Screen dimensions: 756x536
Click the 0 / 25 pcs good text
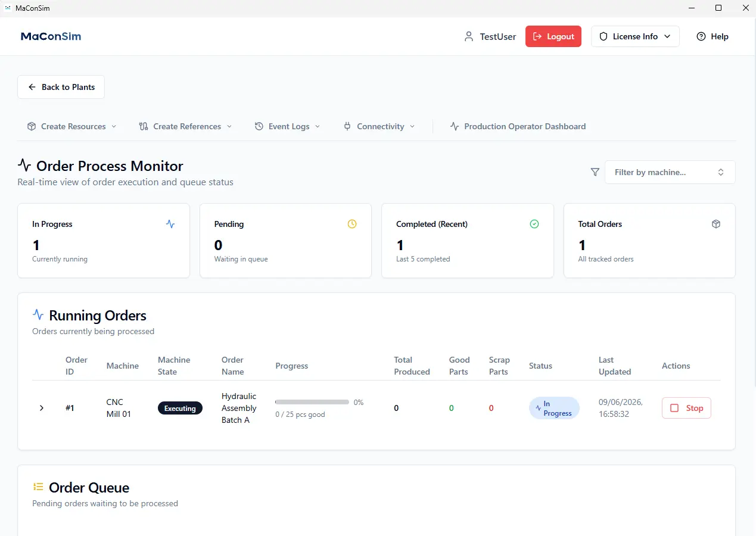[x=300, y=415]
